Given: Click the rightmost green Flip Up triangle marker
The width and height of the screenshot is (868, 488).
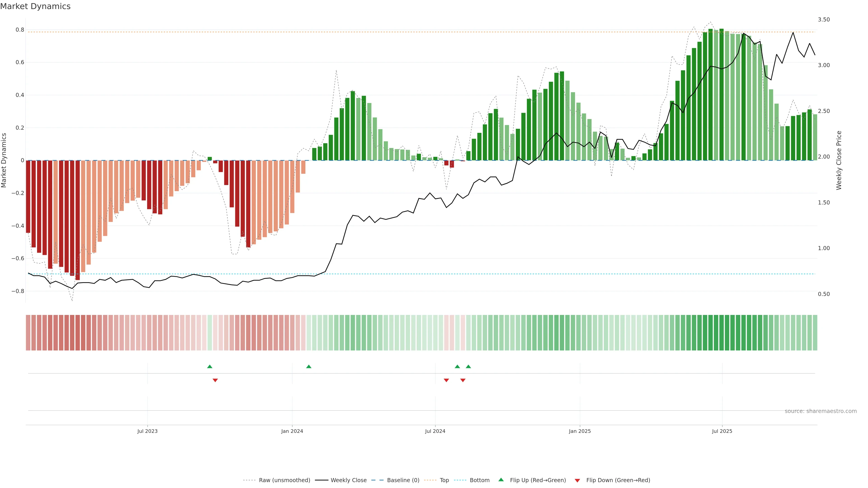Looking at the screenshot, I should tap(468, 366).
